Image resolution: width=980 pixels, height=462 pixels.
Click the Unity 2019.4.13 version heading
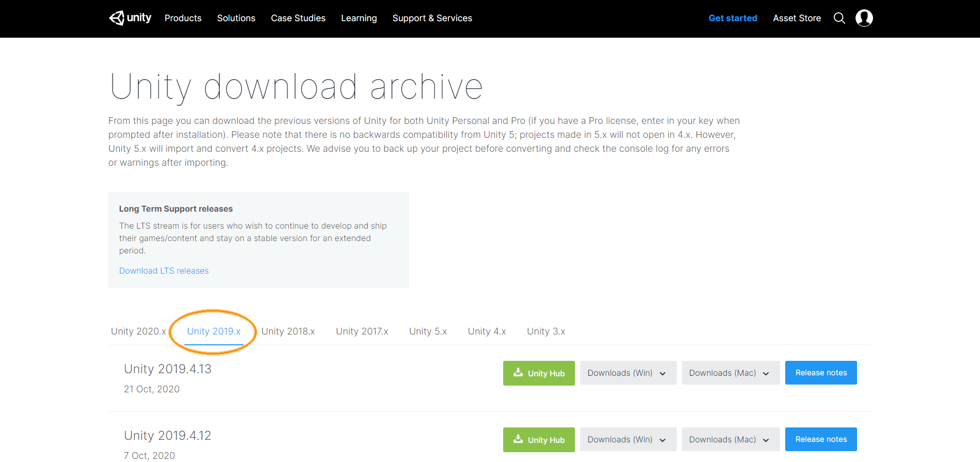click(168, 369)
